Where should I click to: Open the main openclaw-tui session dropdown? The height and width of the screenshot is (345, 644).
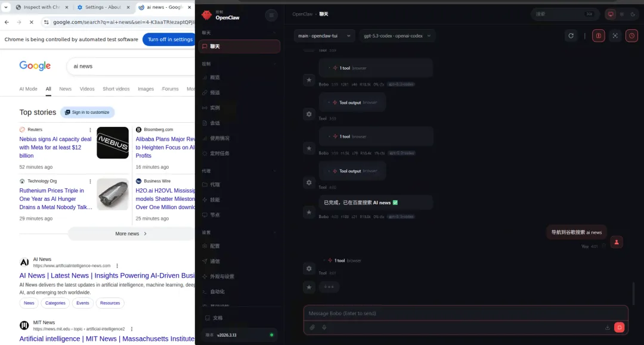(x=324, y=36)
